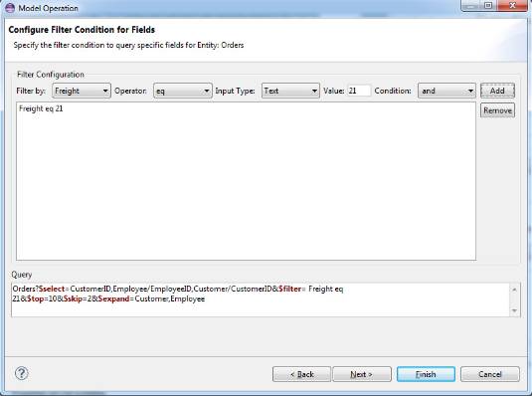The image size is (532, 396).
Task: Click the 'Configure Filter Condition for Fields' heading
Action: tap(82, 30)
